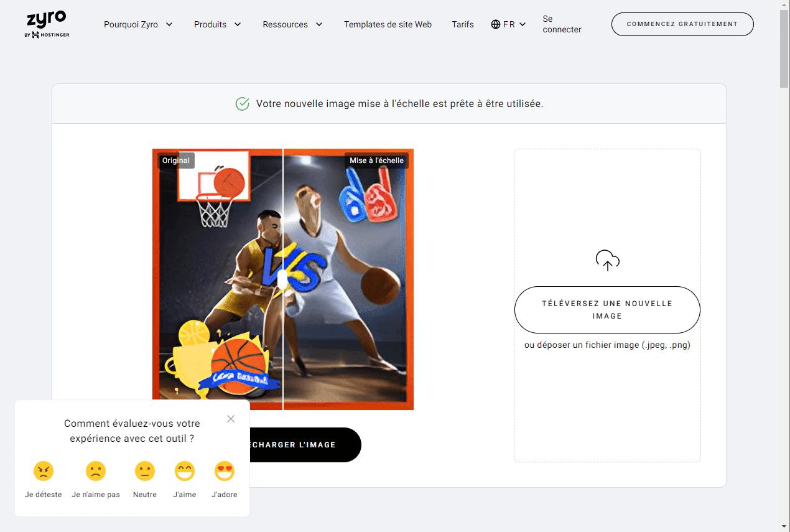
Task: Click the Original label on the image
Action: [x=176, y=161]
